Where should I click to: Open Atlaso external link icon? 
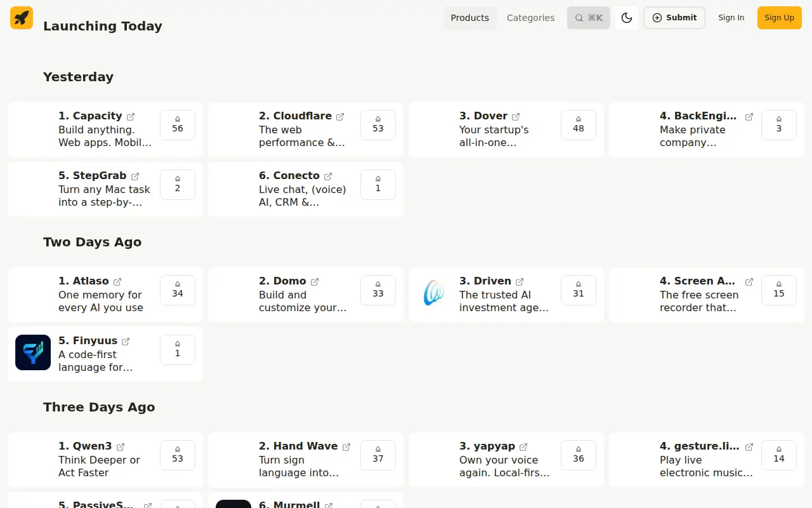pyautogui.click(x=117, y=282)
